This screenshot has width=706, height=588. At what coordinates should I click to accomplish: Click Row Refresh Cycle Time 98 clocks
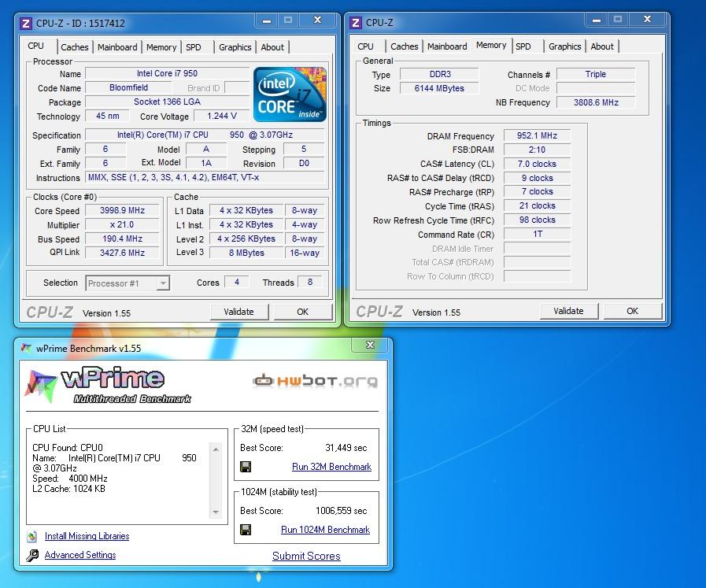537,220
